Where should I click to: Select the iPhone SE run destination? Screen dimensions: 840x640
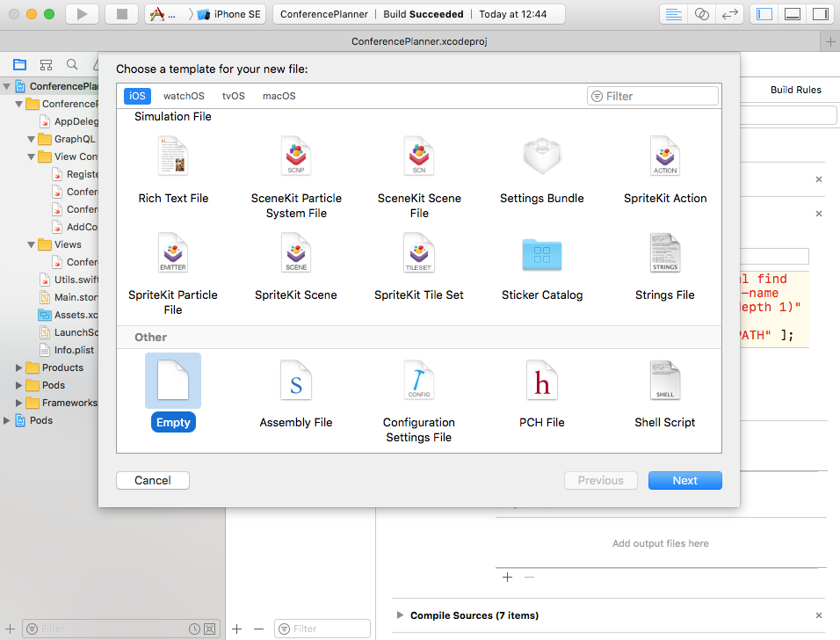(x=229, y=14)
